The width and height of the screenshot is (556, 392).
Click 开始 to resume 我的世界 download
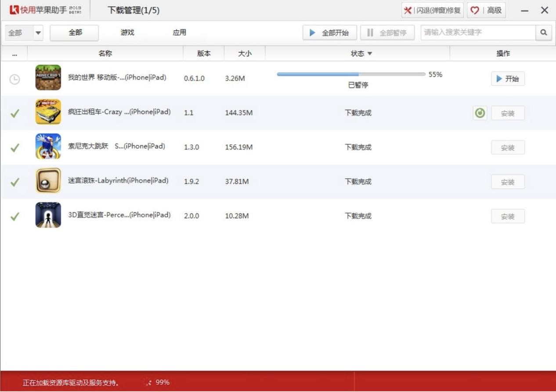(x=508, y=79)
